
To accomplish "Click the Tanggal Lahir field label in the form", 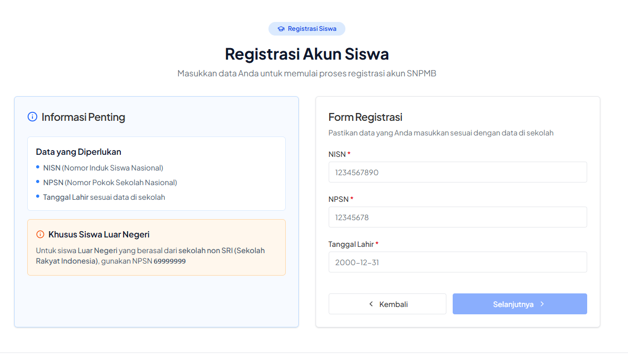I will tap(351, 244).
